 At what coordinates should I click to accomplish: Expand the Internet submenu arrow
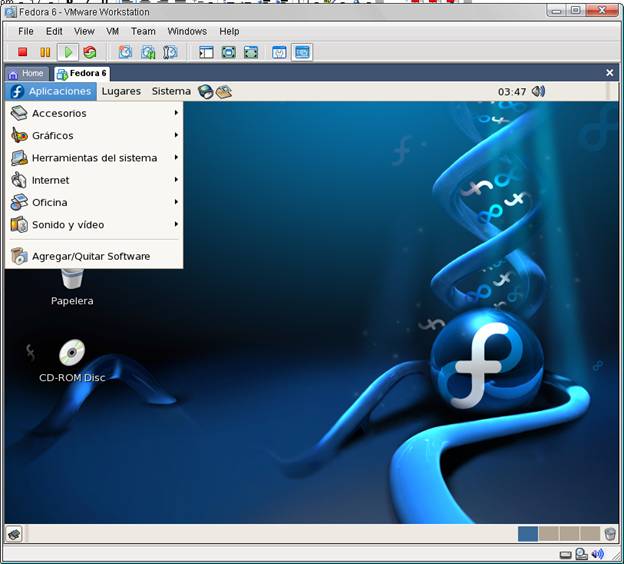tap(176, 180)
